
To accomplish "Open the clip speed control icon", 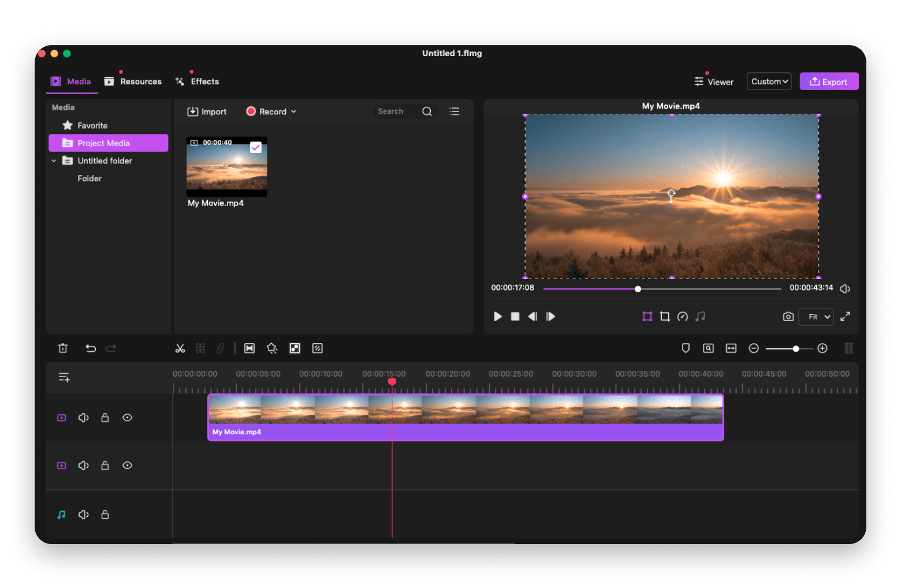I will click(683, 317).
